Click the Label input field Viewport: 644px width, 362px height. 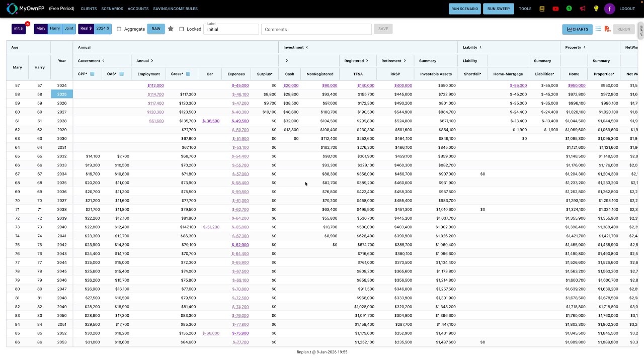[x=231, y=29]
